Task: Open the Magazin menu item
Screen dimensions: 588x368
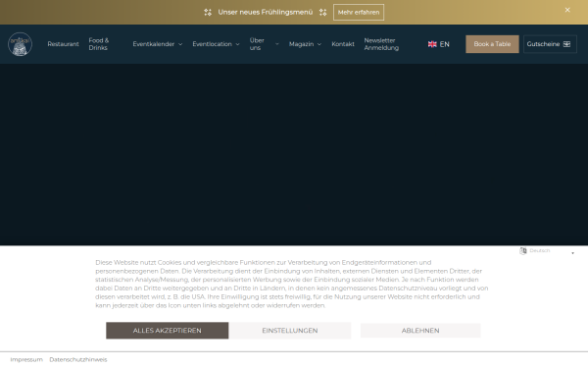Action: coord(301,44)
